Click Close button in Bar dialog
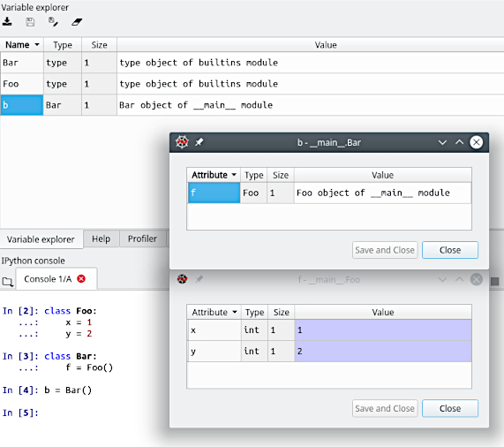Viewport: 504px width, 447px height. coord(450,250)
